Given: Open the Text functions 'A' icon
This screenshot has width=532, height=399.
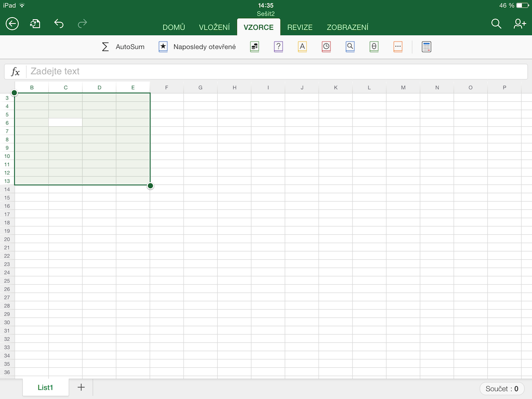Looking at the screenshot, I should click(302, 47).
